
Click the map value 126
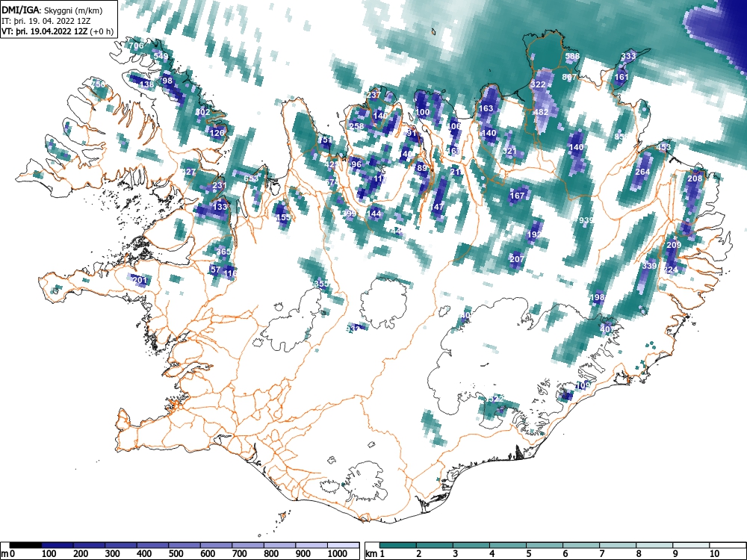217,133
